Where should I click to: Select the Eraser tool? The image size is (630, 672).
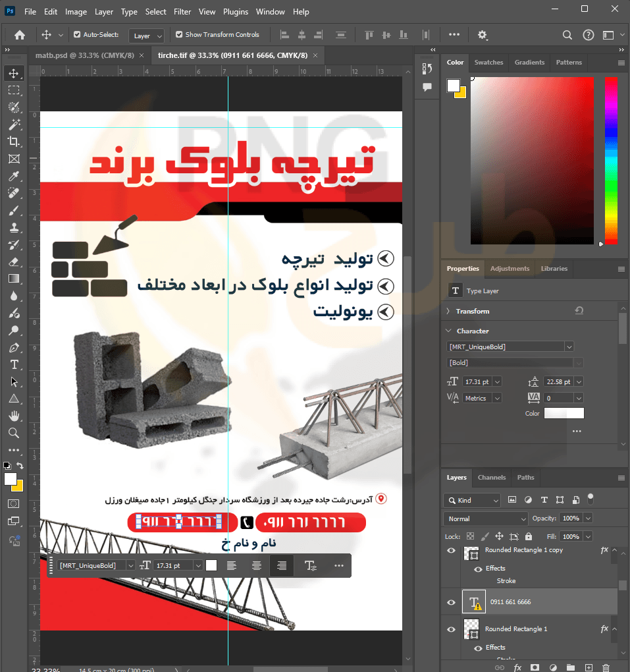pyautogui.click(x=14, y=262)
